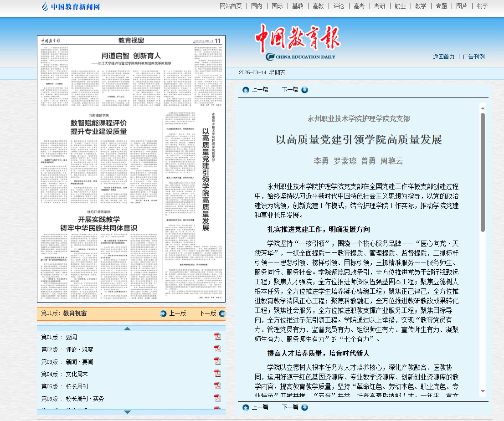The height and width of the screenshot is (421, 504).
Task: Open the PDF for 第04版 文化周末
Action: [x=218, y=373]
